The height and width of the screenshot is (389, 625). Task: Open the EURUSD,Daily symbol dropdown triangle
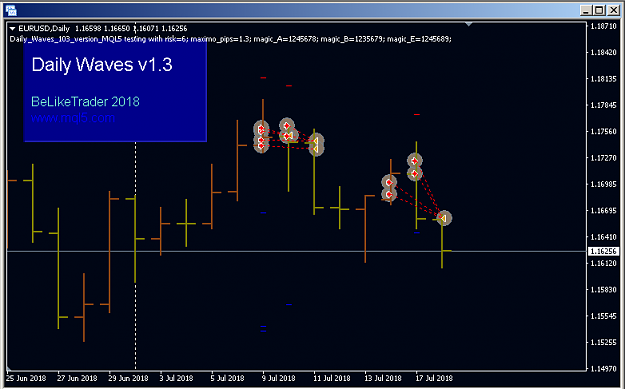12,29
